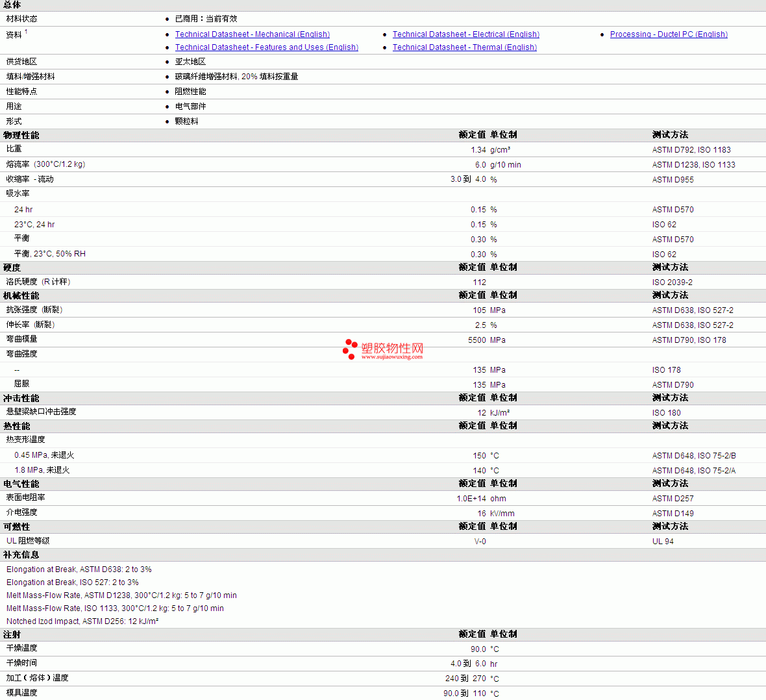Image resolution: width=766 pixels, height=700 pixels.
Task: Select the 加工（熔体）温度 row label
Action: coord(37,678)
